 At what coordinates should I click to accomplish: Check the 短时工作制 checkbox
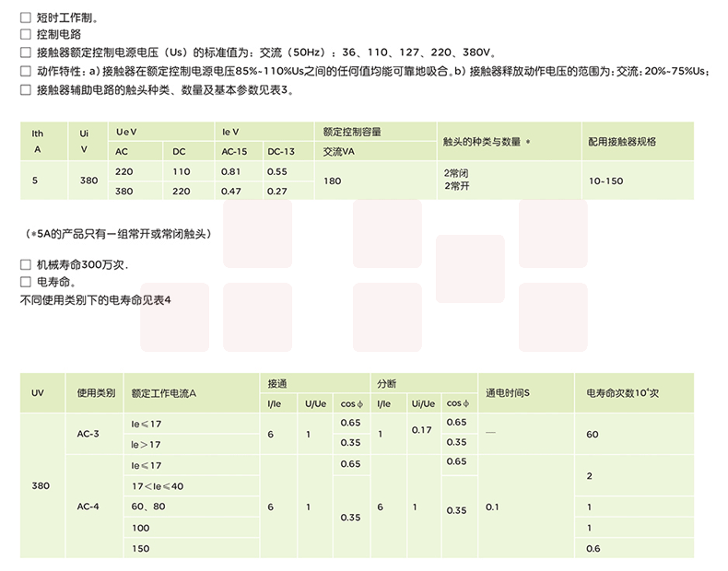point(25,17)
